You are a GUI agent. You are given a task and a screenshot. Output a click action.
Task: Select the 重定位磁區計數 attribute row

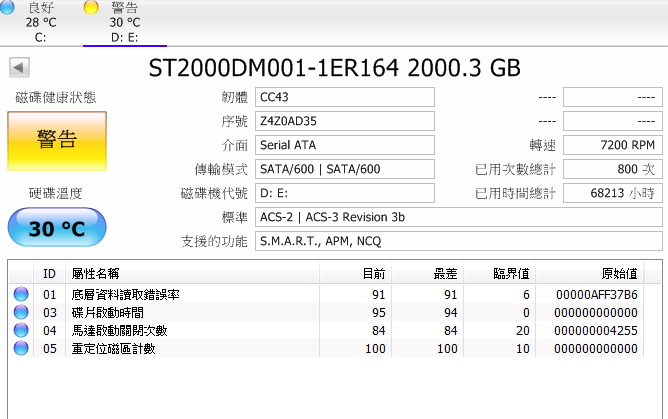pyautogui.click(x=326, y=348)
